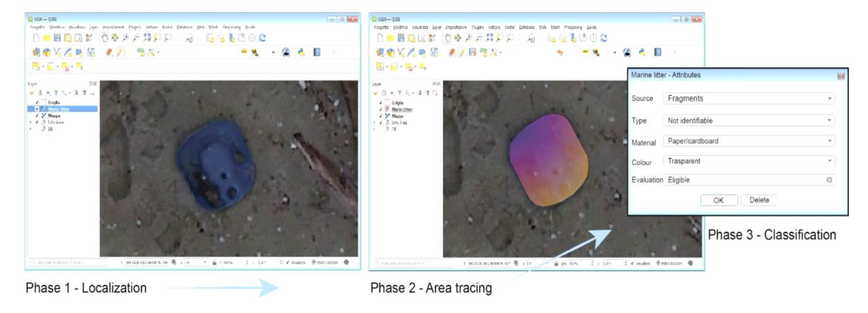Click the Refresh icon in the right window toolbar
Image resolution: width=868 pixels, height=313 pixels.
pyautogui.click(x=604, y=38)
